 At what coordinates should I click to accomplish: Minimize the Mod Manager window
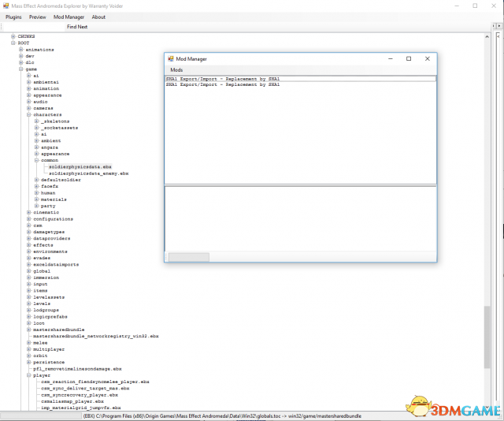[x=391, y=58]
